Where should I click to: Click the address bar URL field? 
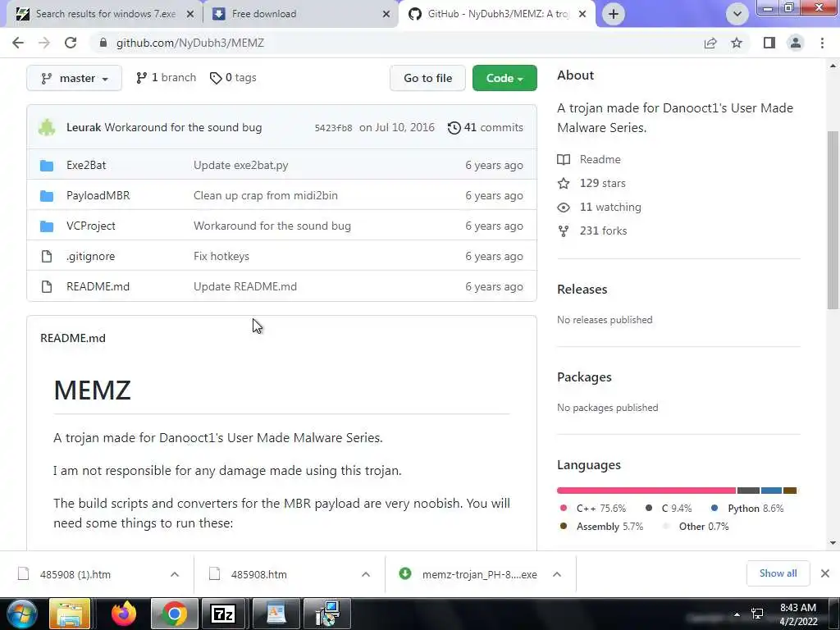tap(396, 43)
